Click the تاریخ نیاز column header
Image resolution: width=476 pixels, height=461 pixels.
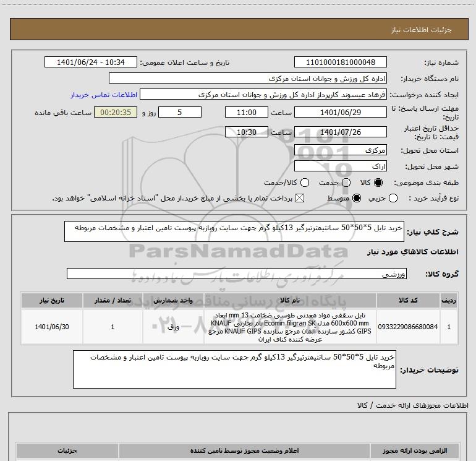(51, 300)
